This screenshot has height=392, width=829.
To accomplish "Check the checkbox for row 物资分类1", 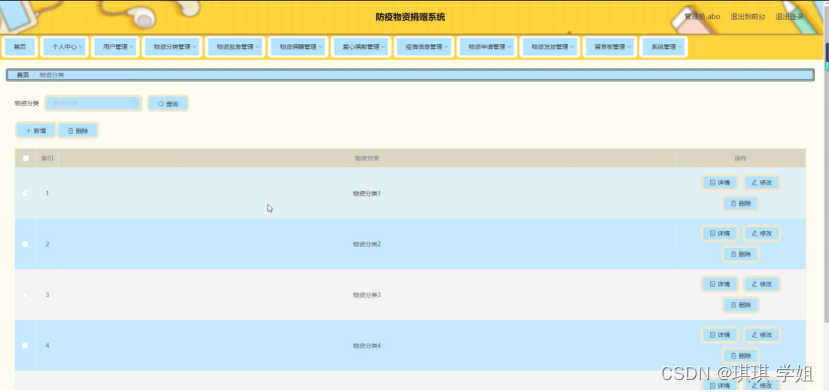I will click(x=25, y=193).
